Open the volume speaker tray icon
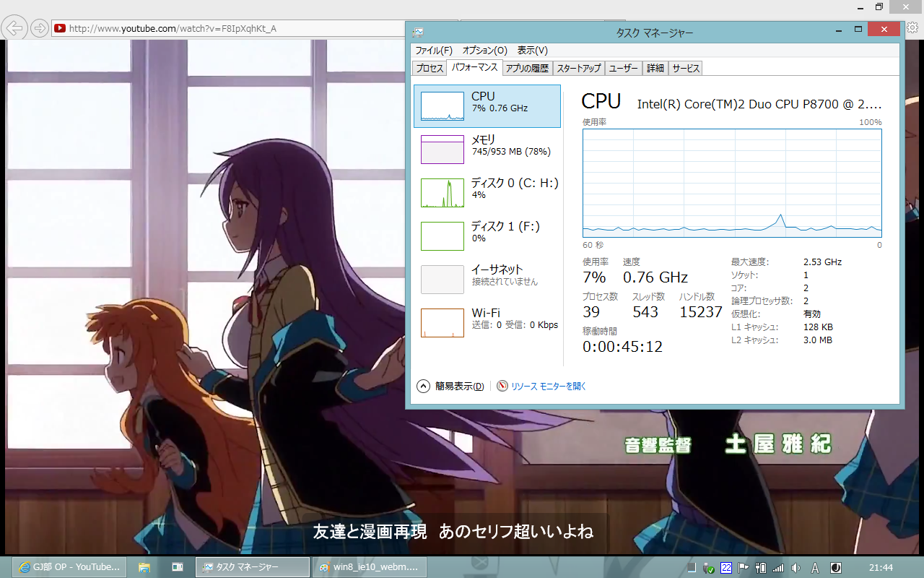 coord(796,568)
